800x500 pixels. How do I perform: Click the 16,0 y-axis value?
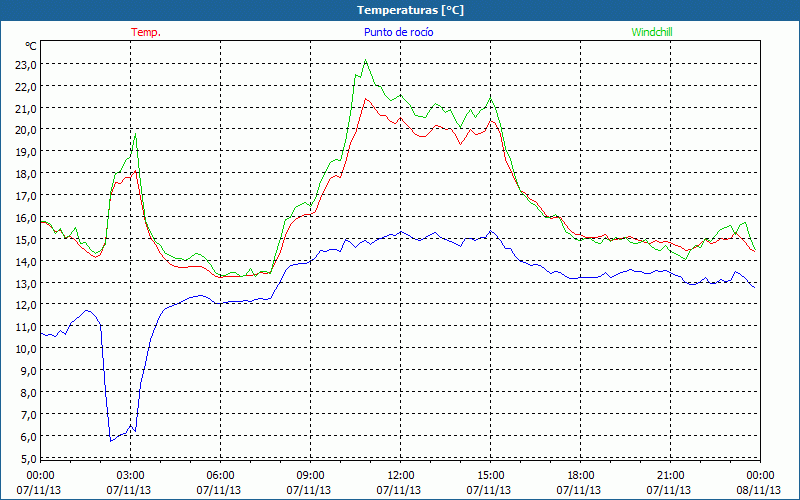(x=27, y=218)
